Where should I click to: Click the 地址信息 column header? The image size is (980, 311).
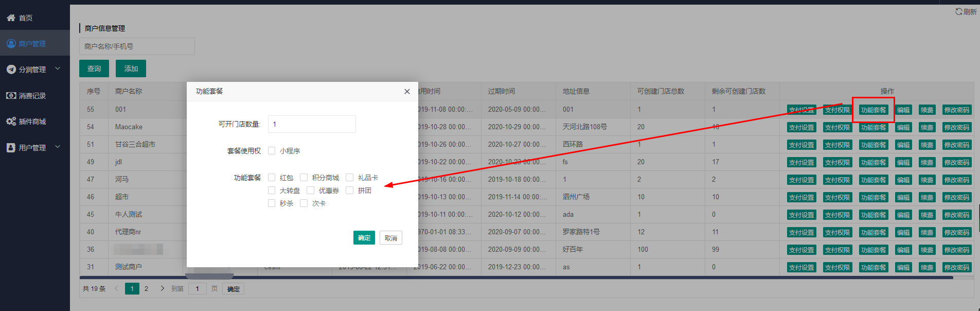pyautogui.click(x=576, y=91)
